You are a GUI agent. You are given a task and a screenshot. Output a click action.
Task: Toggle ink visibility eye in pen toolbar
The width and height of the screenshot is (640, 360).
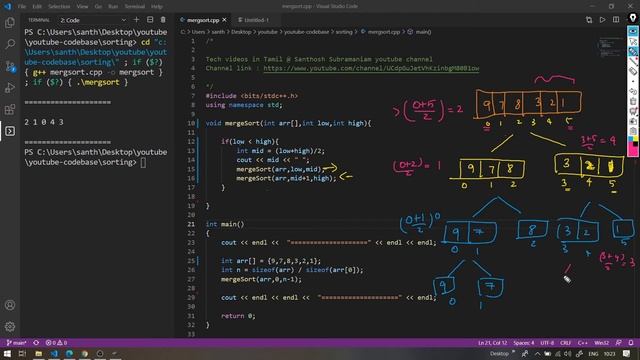(633, 31)
